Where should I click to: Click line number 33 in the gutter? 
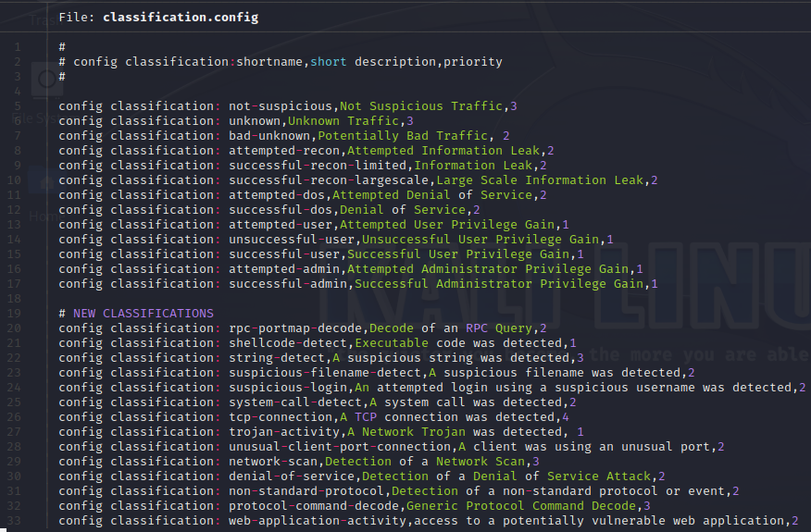[x=14, y=521]
